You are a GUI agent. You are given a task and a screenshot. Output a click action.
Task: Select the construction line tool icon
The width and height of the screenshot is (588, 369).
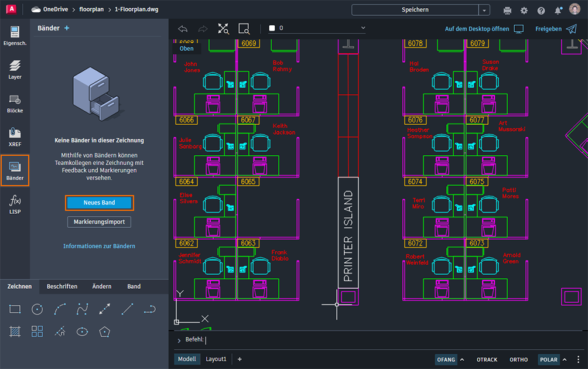[105, 309]
